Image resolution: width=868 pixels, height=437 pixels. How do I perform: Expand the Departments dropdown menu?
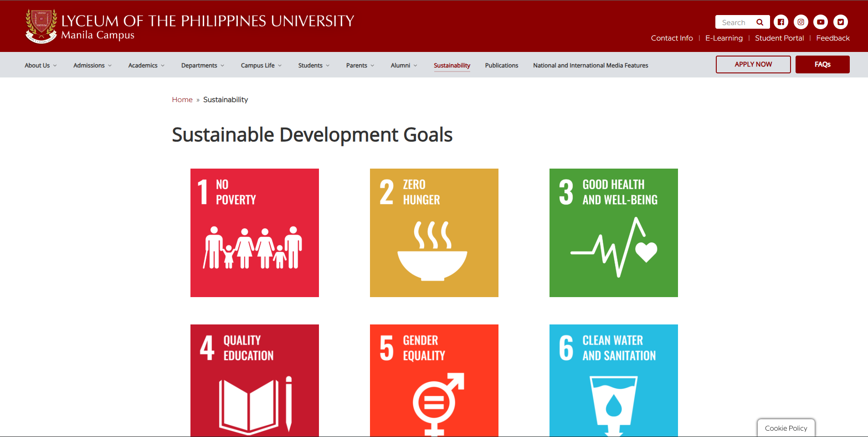[x=203, y=66]
